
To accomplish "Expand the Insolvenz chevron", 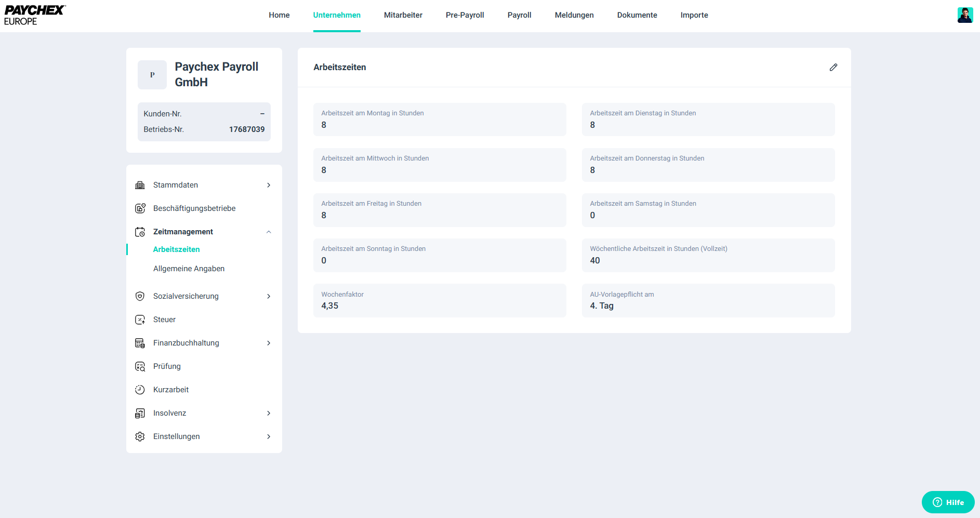I will (269, 413).
